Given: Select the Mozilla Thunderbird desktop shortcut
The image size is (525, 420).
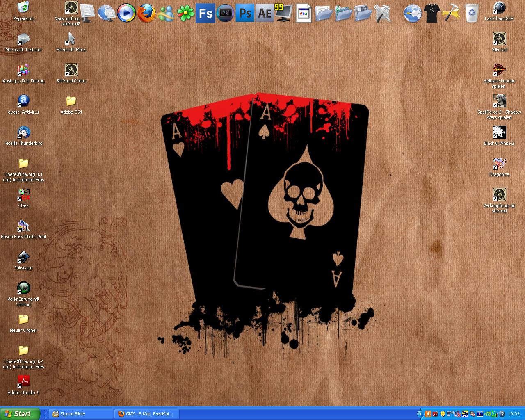Looking at the screenshot, I should coord(23,136).
